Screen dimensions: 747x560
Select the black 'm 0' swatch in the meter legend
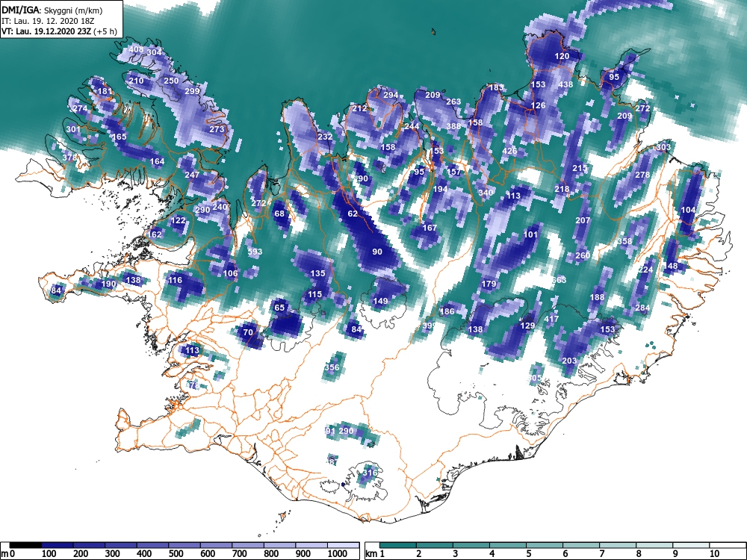tap(25, 545)
